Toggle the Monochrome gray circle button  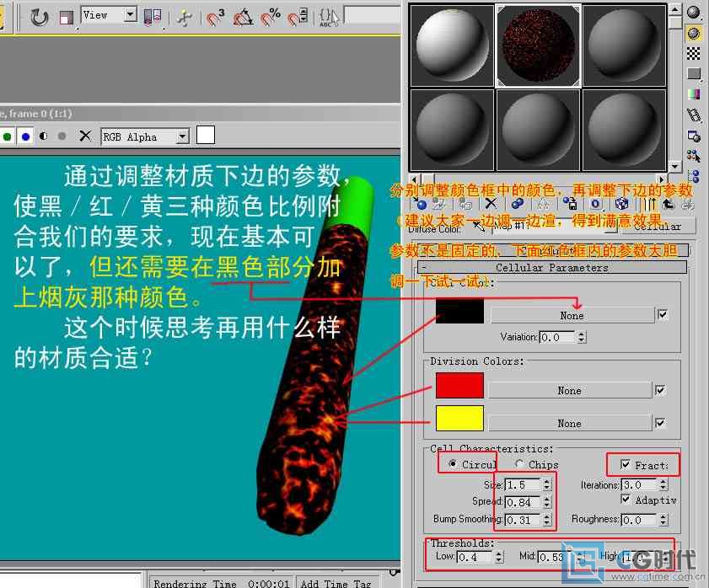coord(62,136)
